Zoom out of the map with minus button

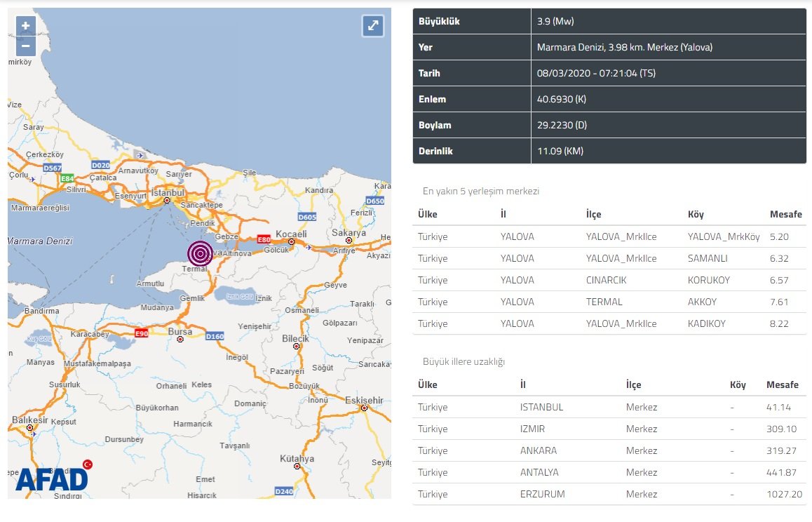point(25,47)
